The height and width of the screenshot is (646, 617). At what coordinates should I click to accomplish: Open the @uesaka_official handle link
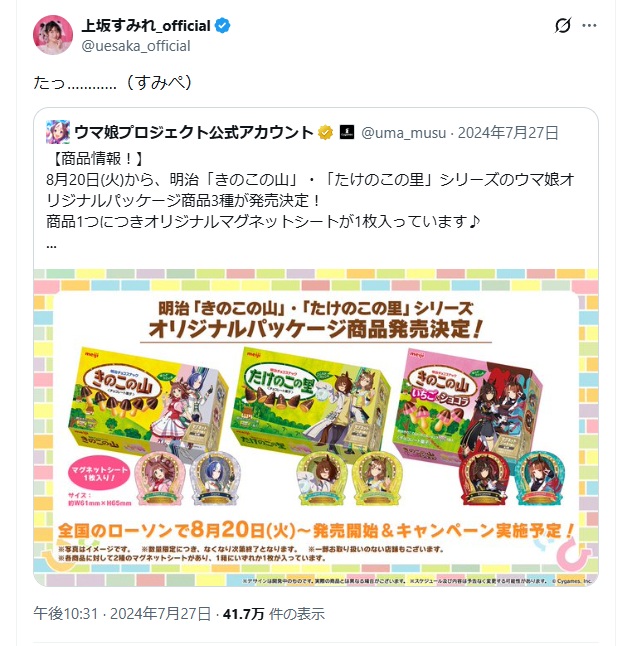click(136, 46)
